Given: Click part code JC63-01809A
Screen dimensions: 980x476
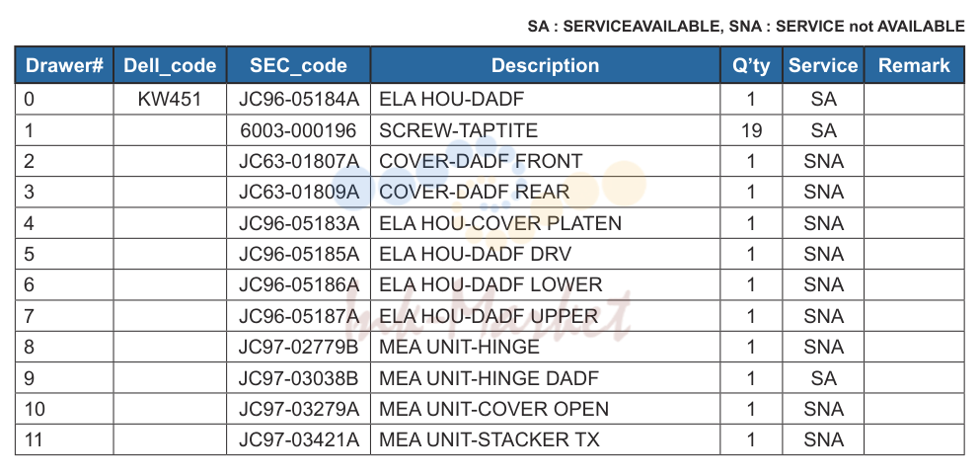Looking at the screenshot, I should click(x=299, y=192).
